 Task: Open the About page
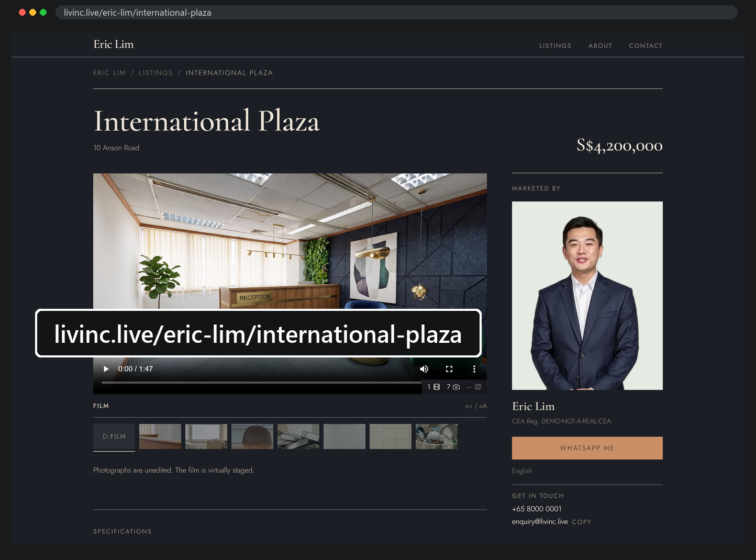pos(601,46)
